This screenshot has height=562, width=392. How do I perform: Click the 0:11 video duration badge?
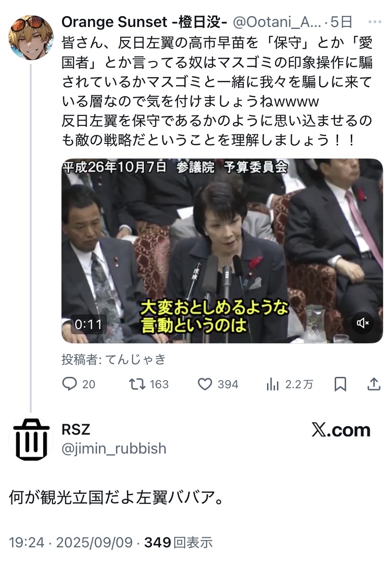click(89, 324)
